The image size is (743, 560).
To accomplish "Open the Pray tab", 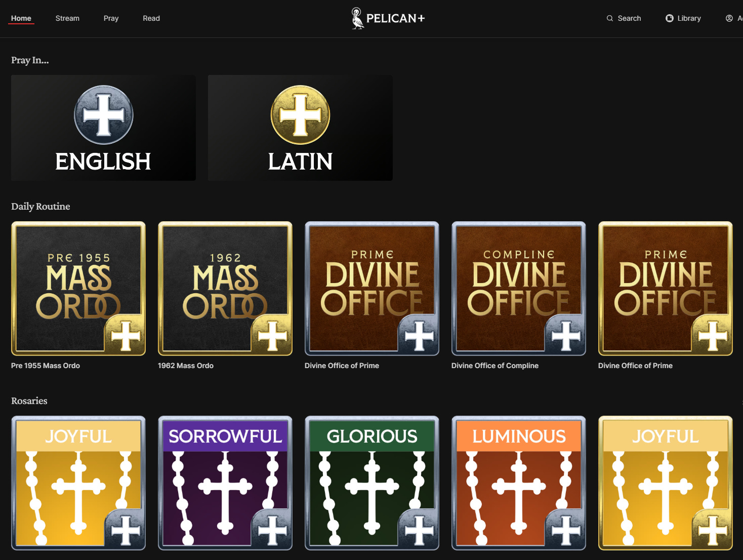I will [111, 18].
